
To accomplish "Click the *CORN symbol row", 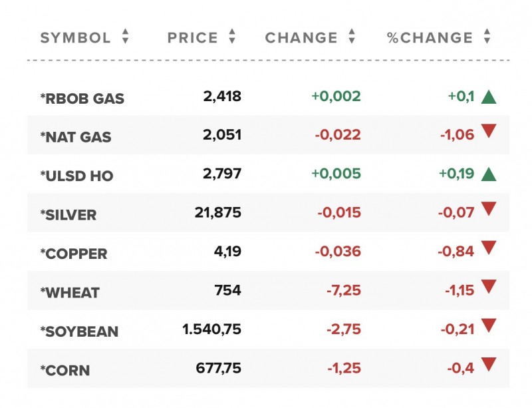I will coord(65,370).
